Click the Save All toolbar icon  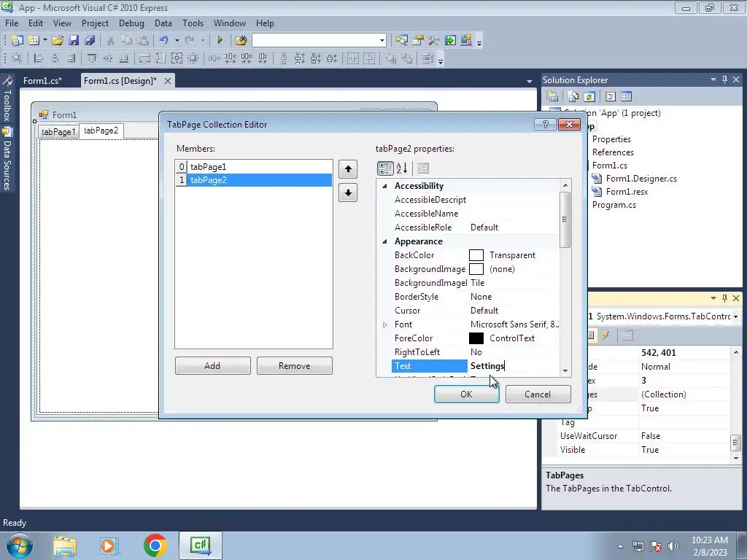coord(90,41)
